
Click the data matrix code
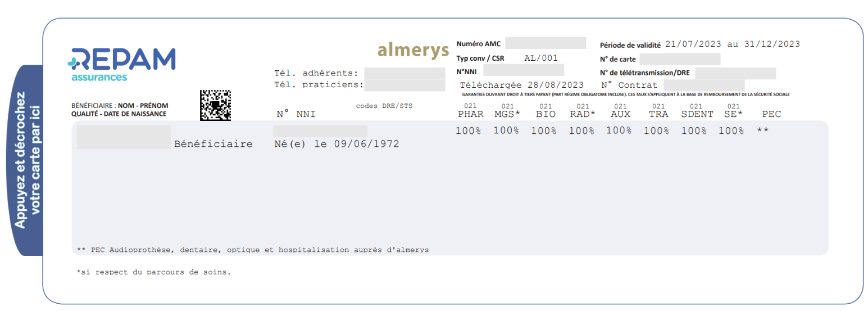click(215, 105)
